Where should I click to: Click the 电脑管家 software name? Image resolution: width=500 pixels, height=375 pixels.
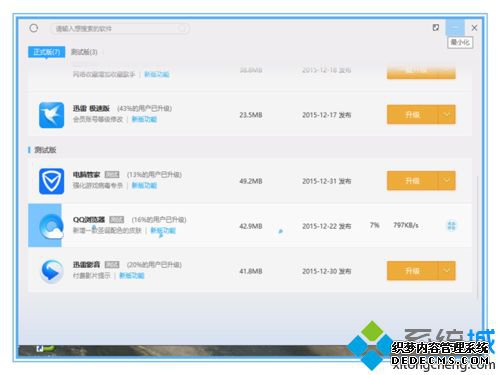(x=86, y=174)
